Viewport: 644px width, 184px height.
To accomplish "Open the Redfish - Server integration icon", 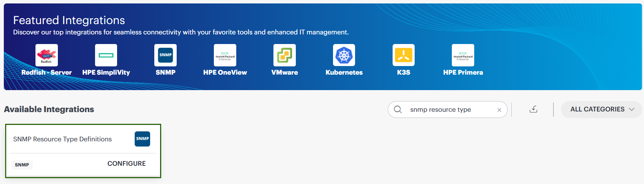I will [x=46, y=55].
